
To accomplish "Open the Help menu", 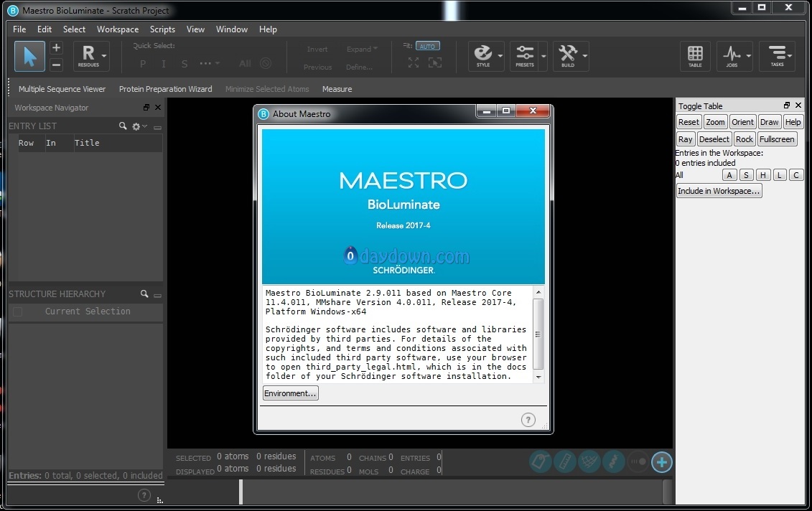I will pyautogui.click(x=268, y=29).
